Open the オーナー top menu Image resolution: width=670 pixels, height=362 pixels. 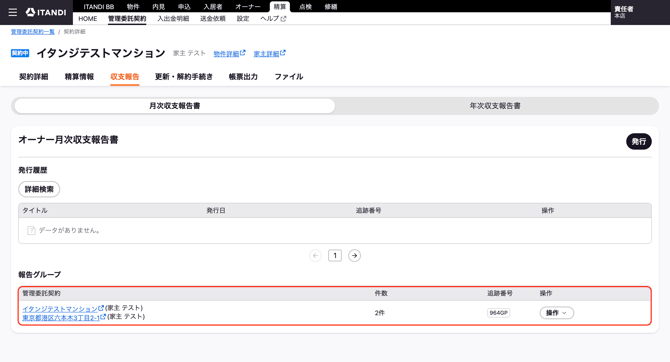pos(248,6)
